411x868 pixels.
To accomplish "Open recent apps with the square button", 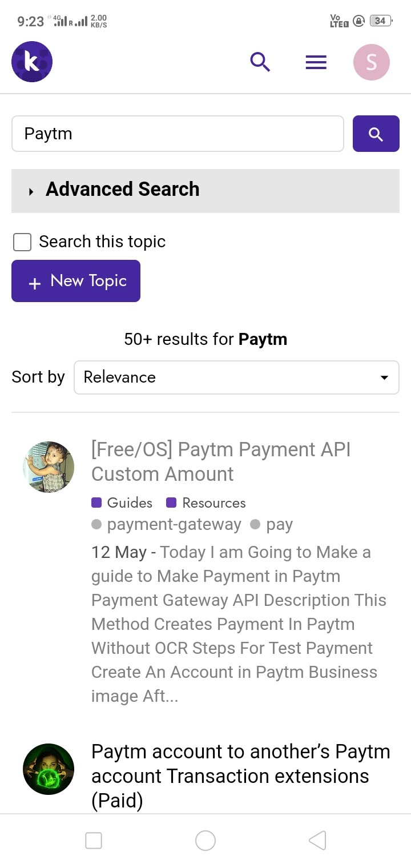I will [94, 841].
